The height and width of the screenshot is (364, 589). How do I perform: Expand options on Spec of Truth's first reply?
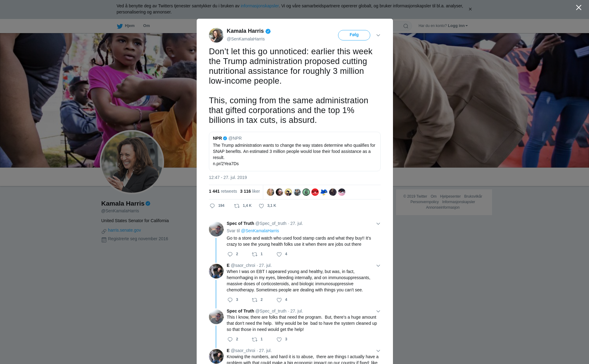point(378,224)
